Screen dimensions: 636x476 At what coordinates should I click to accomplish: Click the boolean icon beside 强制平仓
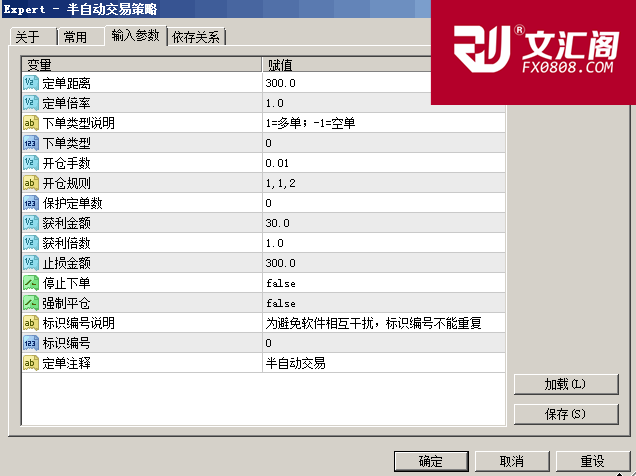point(30,303)
